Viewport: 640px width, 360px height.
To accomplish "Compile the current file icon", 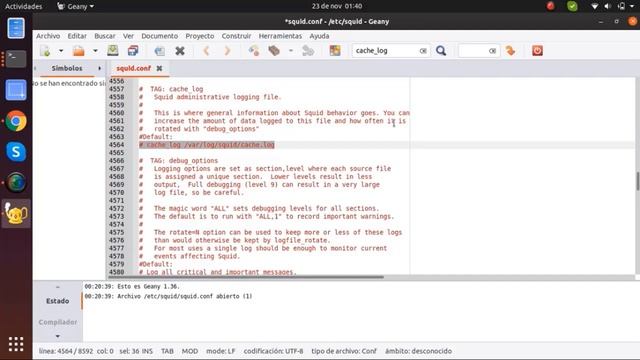I will tap(254, 51).
